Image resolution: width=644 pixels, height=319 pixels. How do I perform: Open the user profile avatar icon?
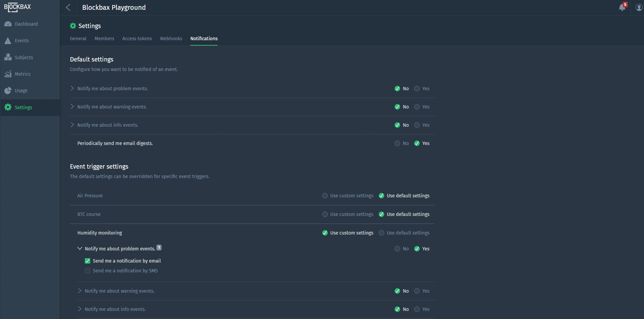coord(639,7)
